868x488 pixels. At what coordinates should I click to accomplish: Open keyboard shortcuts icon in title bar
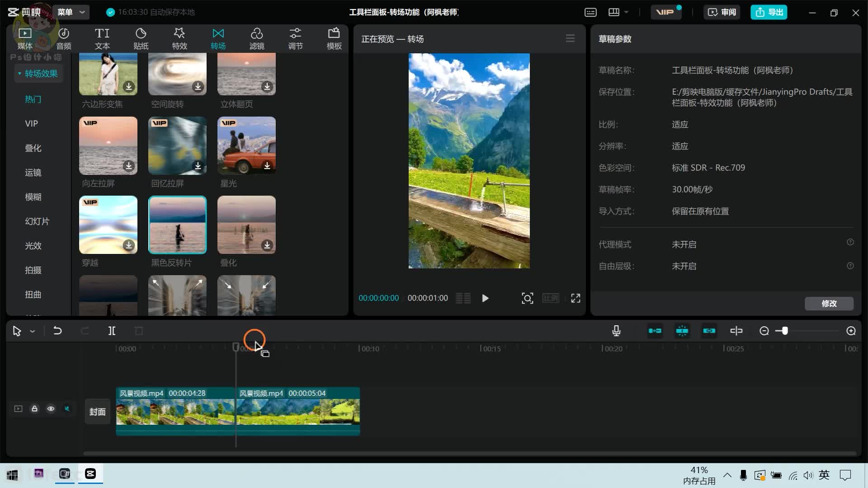pyautogui.click(x=590, y=12)
